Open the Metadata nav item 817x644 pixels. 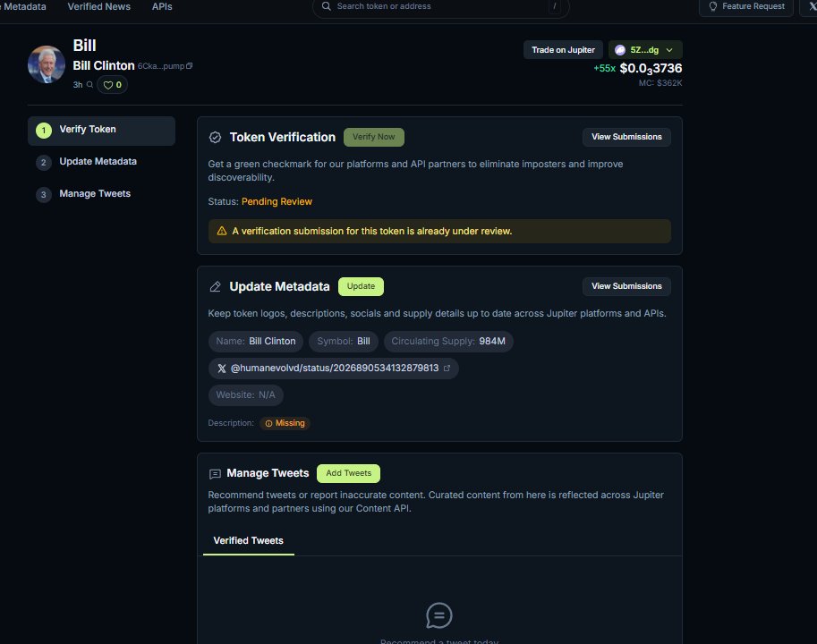[23, 7]
